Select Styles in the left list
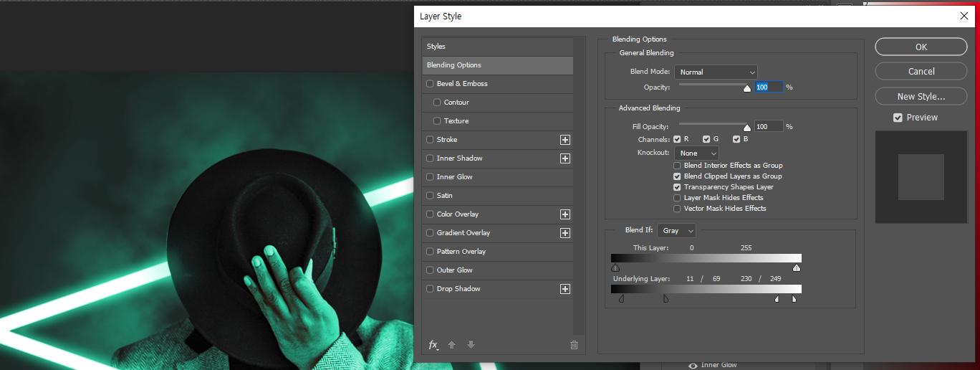Screen dimensions: 980x370 [x=498, y=47]
